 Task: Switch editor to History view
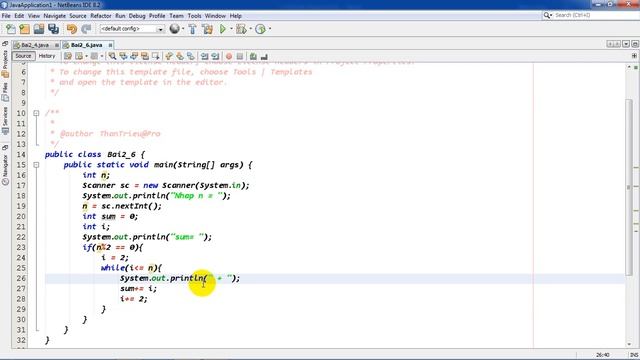[x=47, y=56]
